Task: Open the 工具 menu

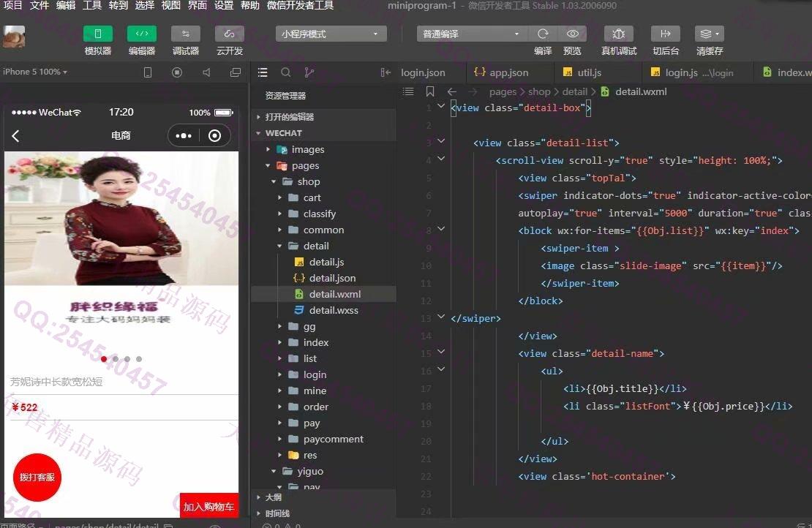Action: (x=92, y=6)
